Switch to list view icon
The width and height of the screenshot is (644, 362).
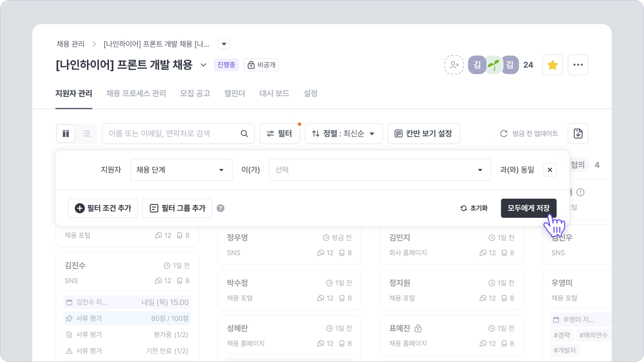click(87, 134)
